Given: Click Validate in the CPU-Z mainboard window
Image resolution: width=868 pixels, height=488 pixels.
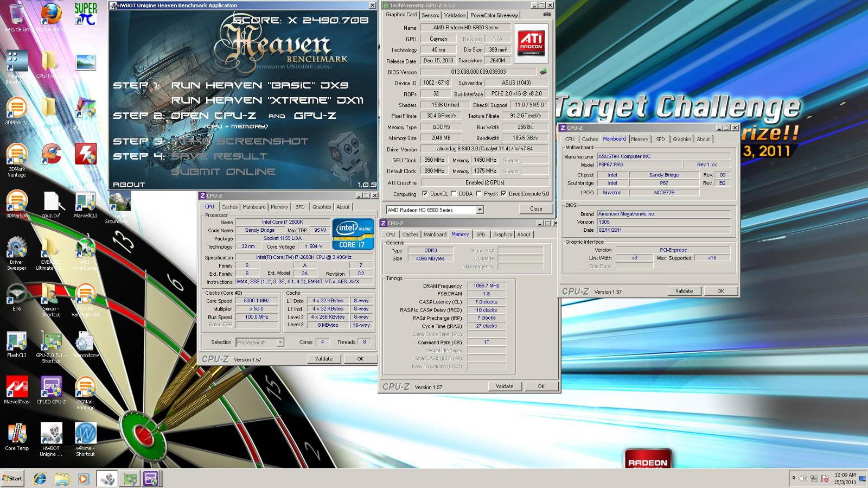Looking at the screenshot, I should pos(684,291).
